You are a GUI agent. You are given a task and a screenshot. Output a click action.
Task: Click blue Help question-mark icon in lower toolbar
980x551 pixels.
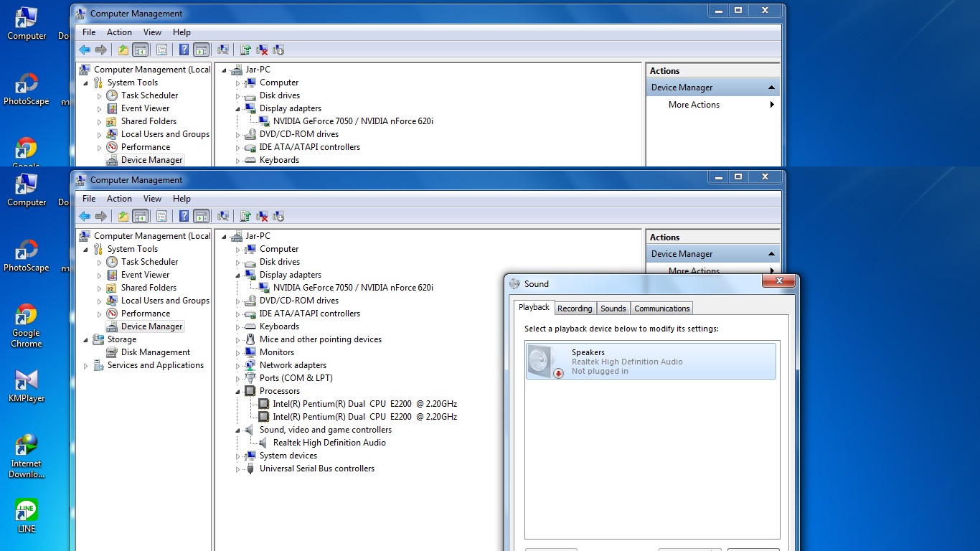point(184,216)
